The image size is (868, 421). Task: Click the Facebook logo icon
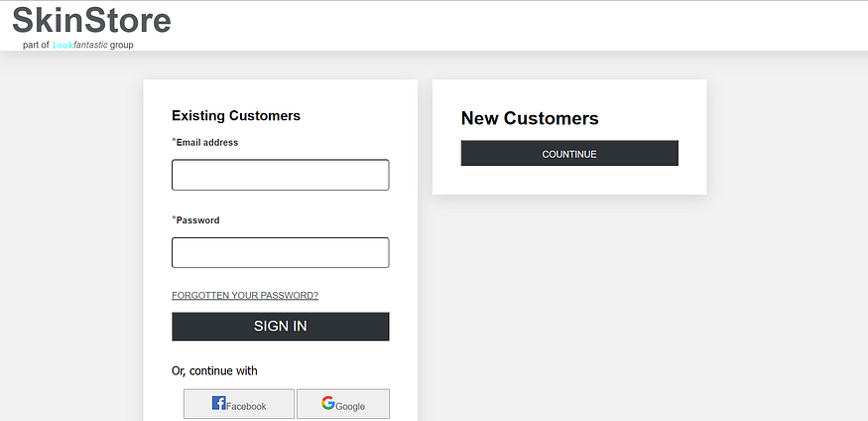click(x=219, y=403)
